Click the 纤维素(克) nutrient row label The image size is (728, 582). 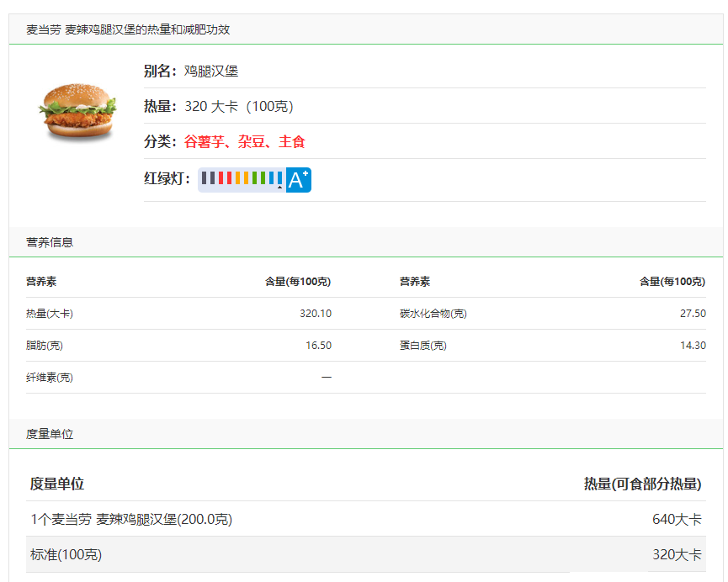pos(50,378)
